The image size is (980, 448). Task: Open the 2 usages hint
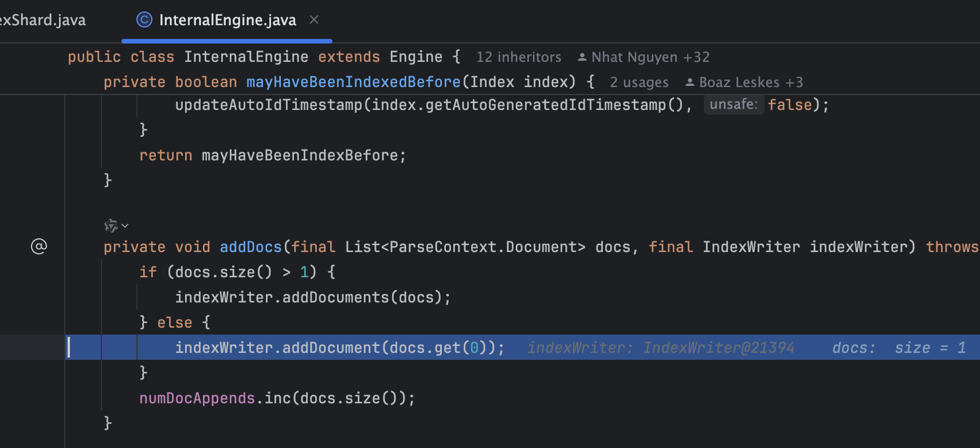coord(639,82)
